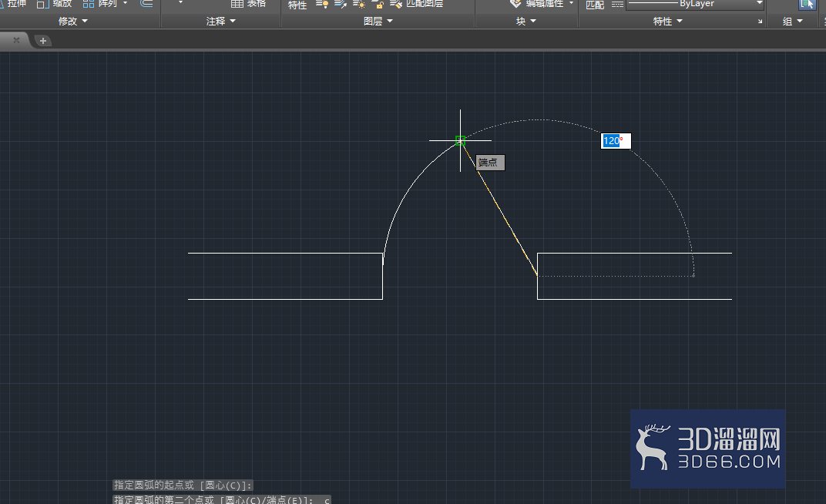Select the 缩放 (Scale) tool
This screenshot has width=826, height=504.
(x=54, y=4)
